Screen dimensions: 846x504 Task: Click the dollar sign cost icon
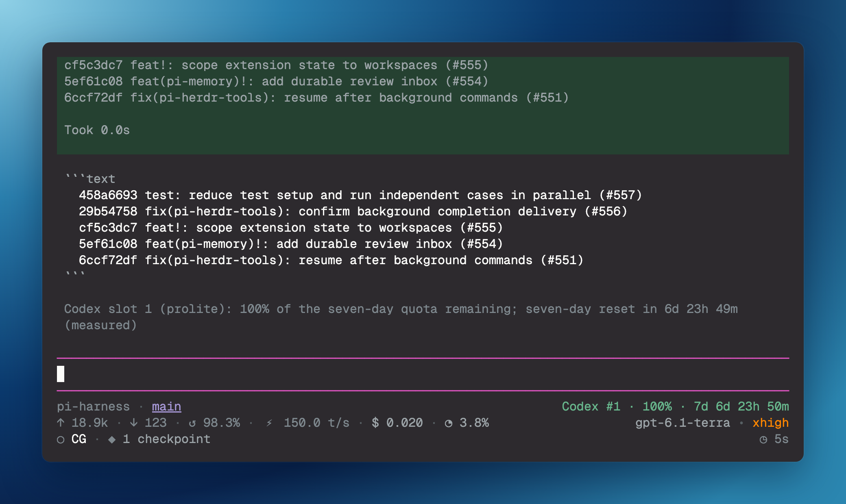375,423
